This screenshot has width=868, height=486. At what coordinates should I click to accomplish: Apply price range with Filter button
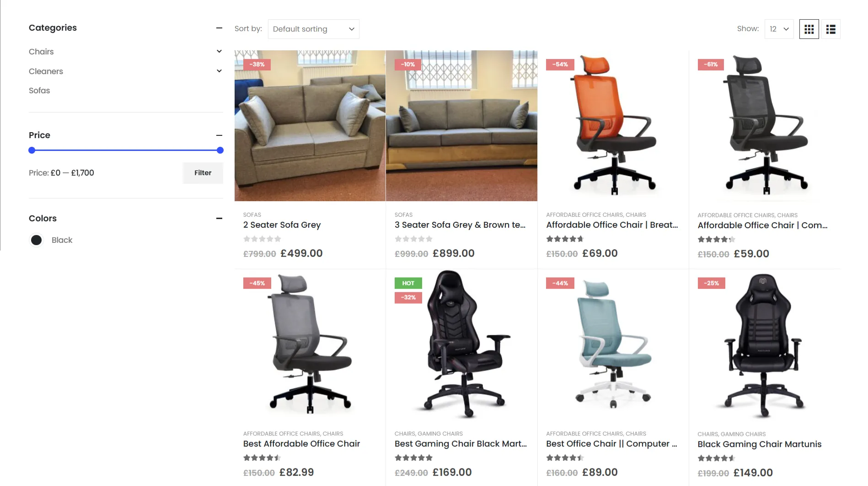pos(203,173)
